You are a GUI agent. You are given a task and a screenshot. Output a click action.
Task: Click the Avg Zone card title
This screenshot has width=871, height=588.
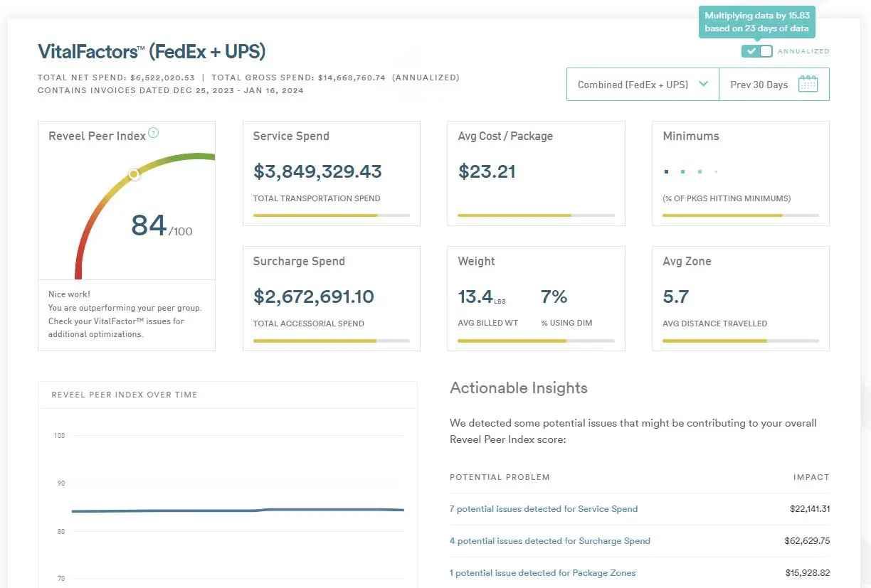pos(687,261)
